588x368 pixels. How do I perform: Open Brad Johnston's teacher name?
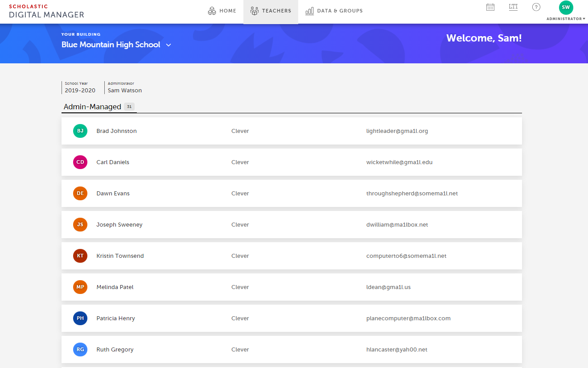click(117, 131)
